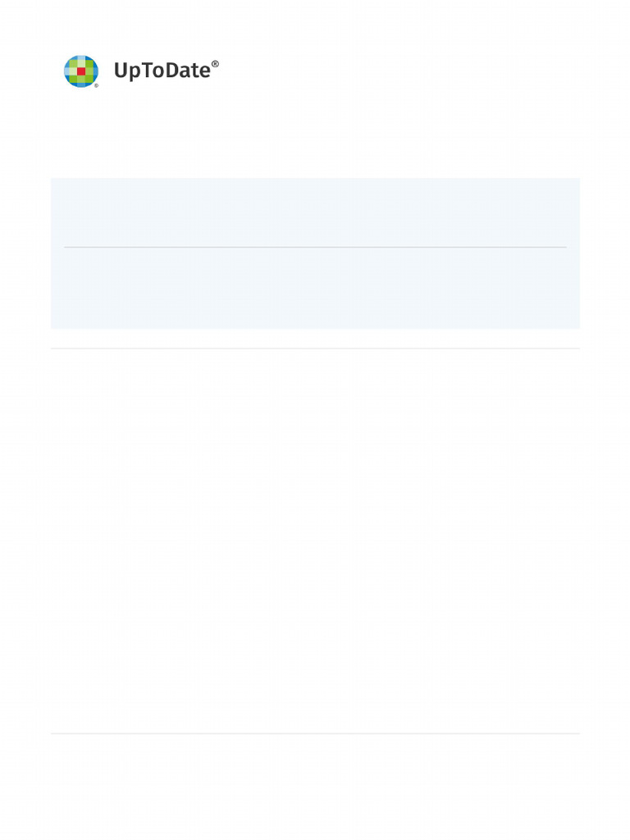Viewport: 630px width, 840px height.
Task: Click the light blue panel below its divider
Action: [315, 288]
